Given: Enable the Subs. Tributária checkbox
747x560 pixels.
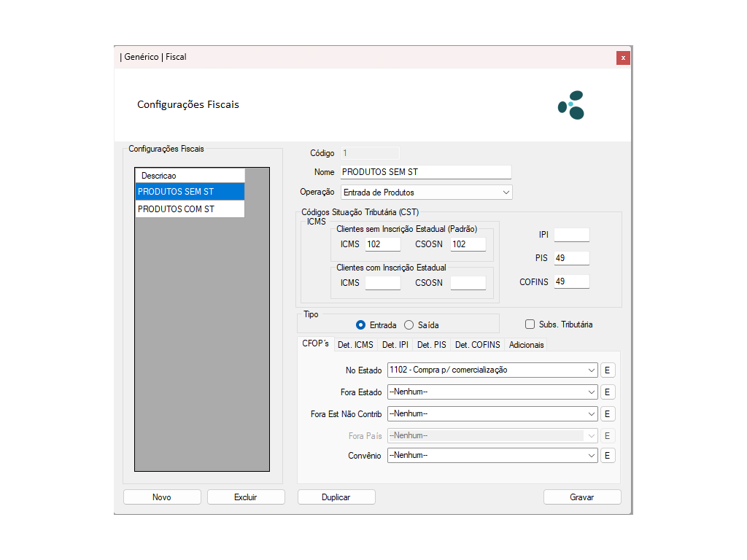Looking at the screenshot, I should coord(530,324).
